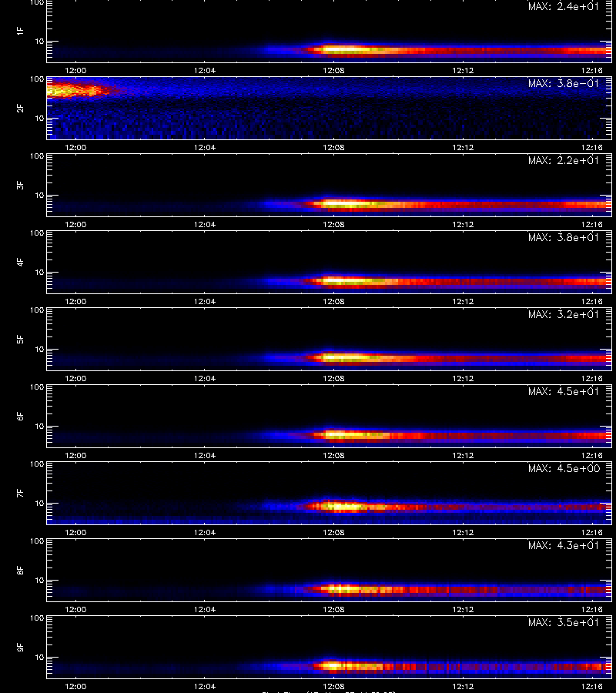
Task: Click the 12:16 time tick under panel 5F
Action: point(591,378)
